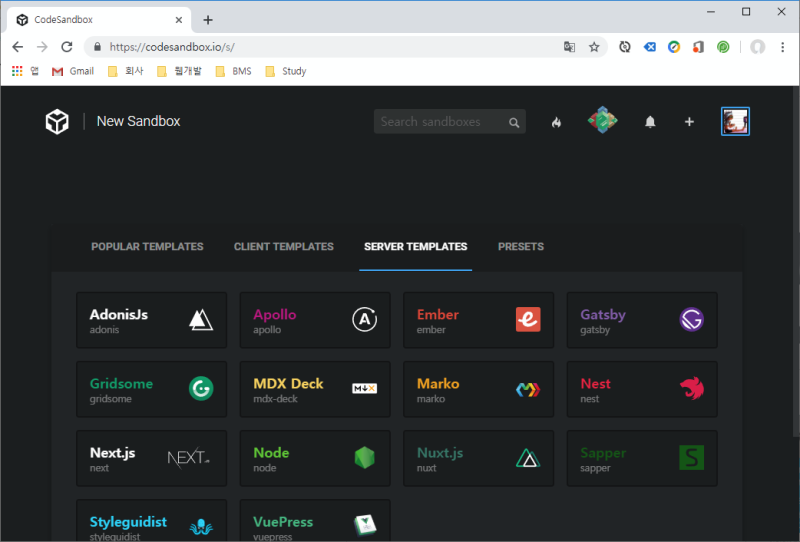Screen dimensions: 800x542
Task: Select the Next.js template
Action: [x=152, y=458]
